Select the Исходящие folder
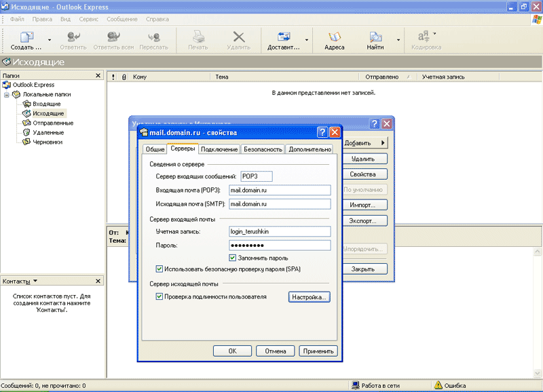543x392 pixels. 48,113
